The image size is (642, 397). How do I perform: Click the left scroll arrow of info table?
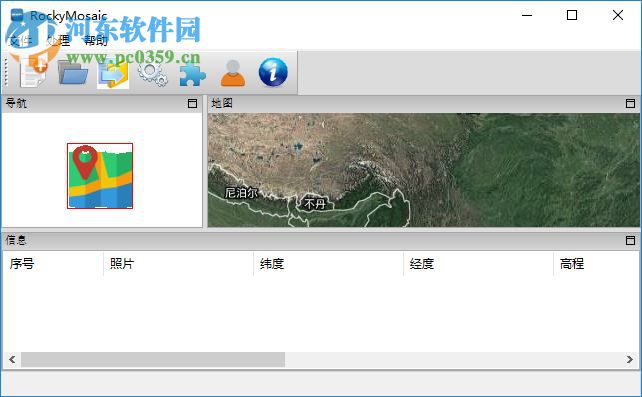(12, 359)
